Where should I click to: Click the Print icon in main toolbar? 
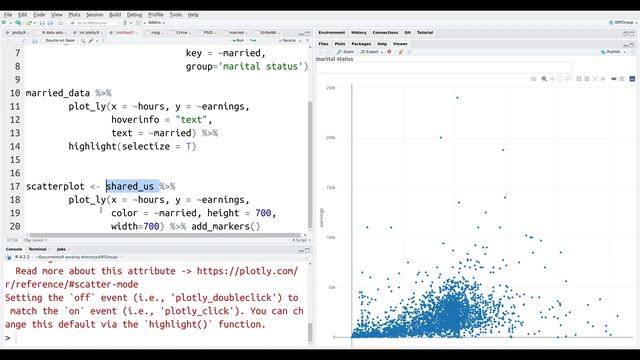click(x=61, y=23)
